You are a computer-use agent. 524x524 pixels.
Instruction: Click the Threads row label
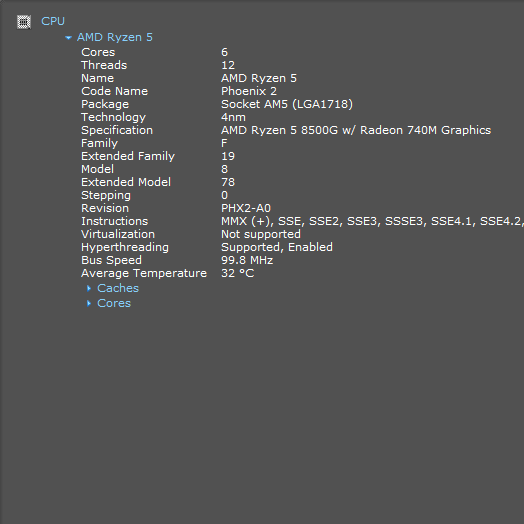[x=104, y=65]
